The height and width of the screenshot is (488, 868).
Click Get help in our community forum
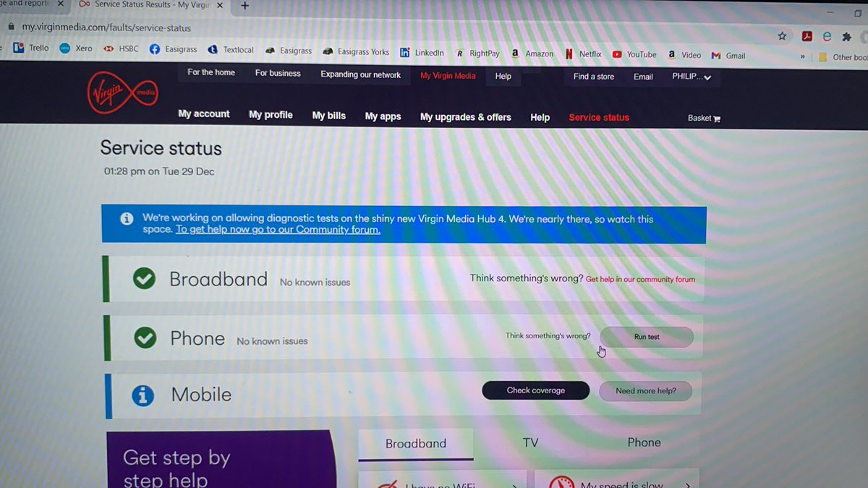pos(640,279)
